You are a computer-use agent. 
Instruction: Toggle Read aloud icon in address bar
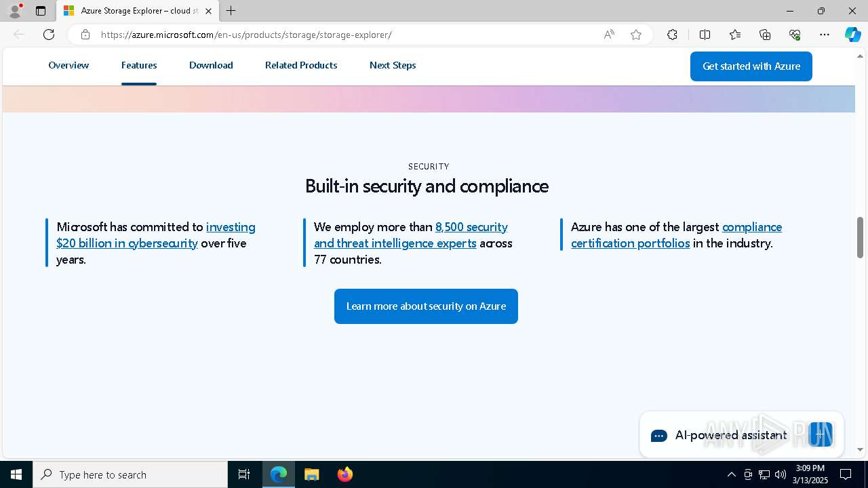pyautogui.click(x=609, y=35)
